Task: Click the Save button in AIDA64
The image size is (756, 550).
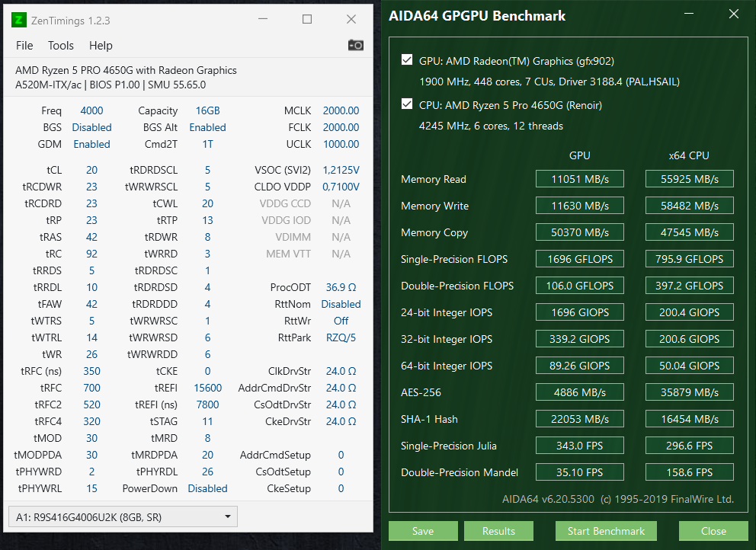Action: pyautogui.click(x=423, y=531)
